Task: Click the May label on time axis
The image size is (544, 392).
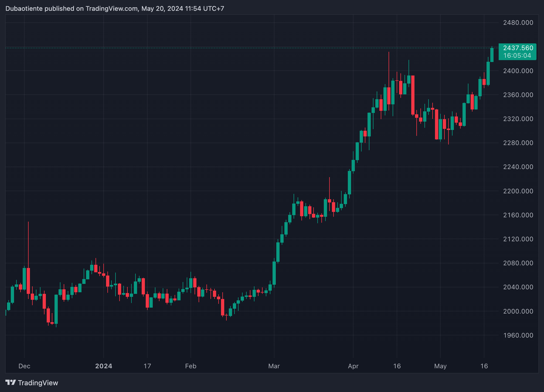Action: point(440,366)
